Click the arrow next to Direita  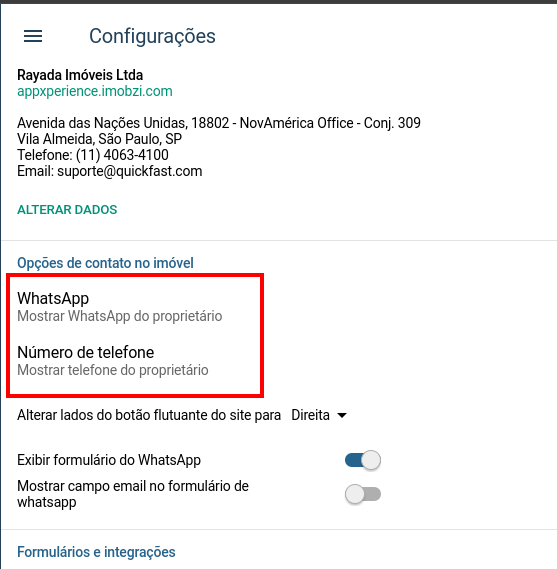coord(342,415)
